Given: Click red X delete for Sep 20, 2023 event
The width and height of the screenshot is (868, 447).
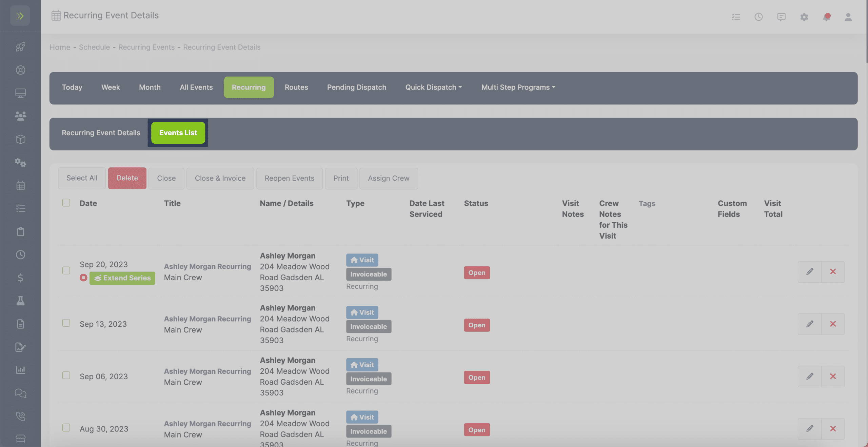Looking at the screenshot, I should pos(833,271).
